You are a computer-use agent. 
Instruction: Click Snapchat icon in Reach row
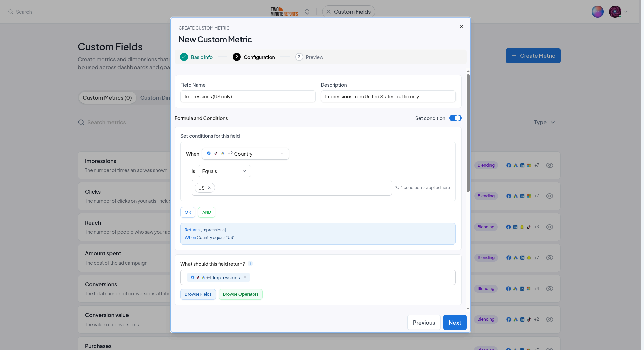coord(522,227)
